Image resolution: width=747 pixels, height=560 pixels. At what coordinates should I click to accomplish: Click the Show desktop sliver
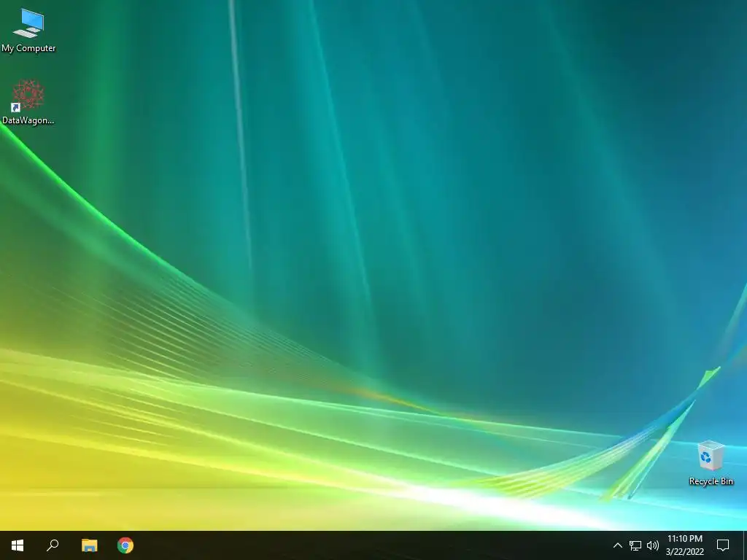pos(745,545)
